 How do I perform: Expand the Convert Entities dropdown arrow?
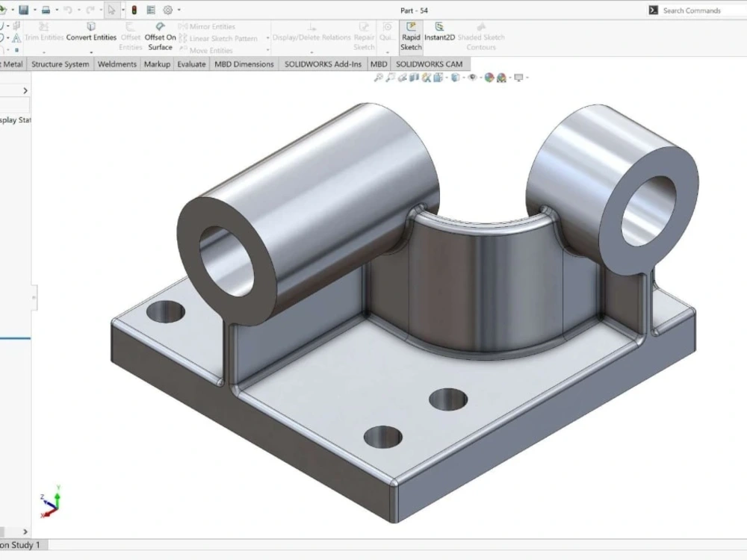(x=91, y=52)
